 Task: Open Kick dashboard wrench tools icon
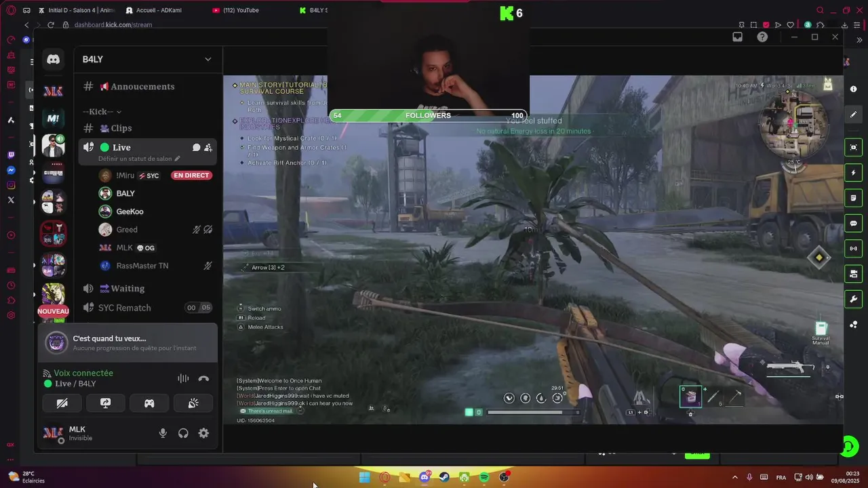854,299
